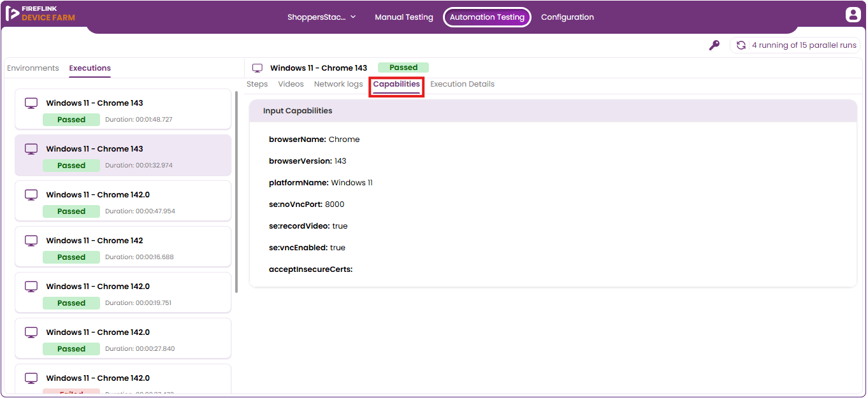
Task: Click monitor icon of execution lasting 00:00:16.688
Action: pyautogui.click(x=31, y=241)
